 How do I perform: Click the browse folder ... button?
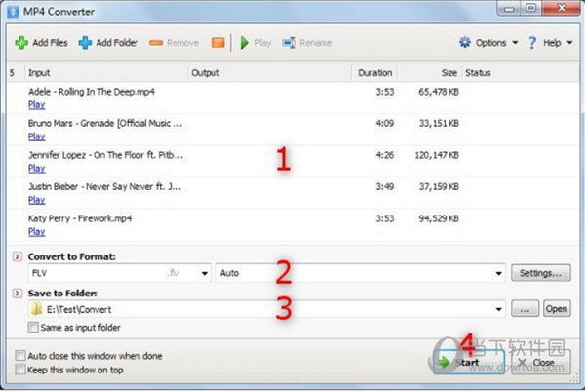[525, 309]
